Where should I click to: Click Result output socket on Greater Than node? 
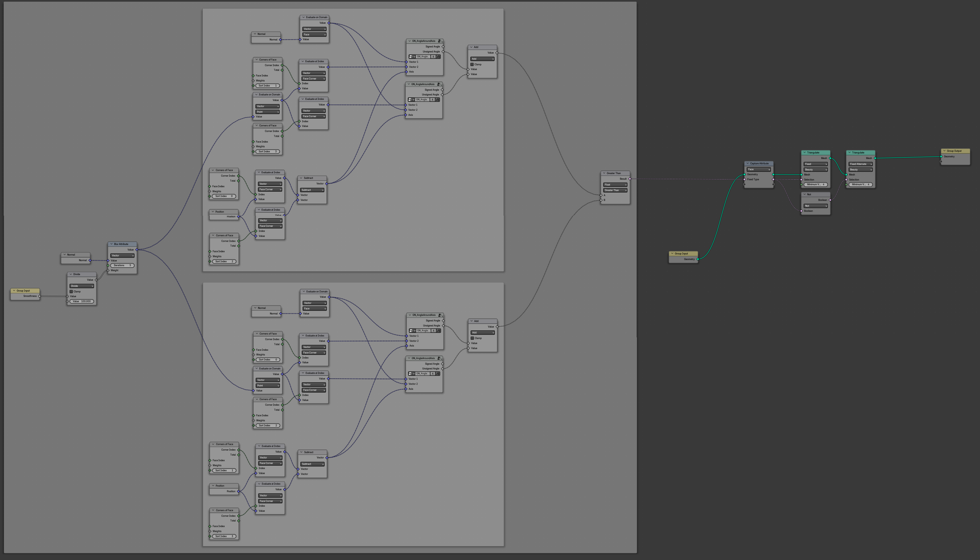629,179
